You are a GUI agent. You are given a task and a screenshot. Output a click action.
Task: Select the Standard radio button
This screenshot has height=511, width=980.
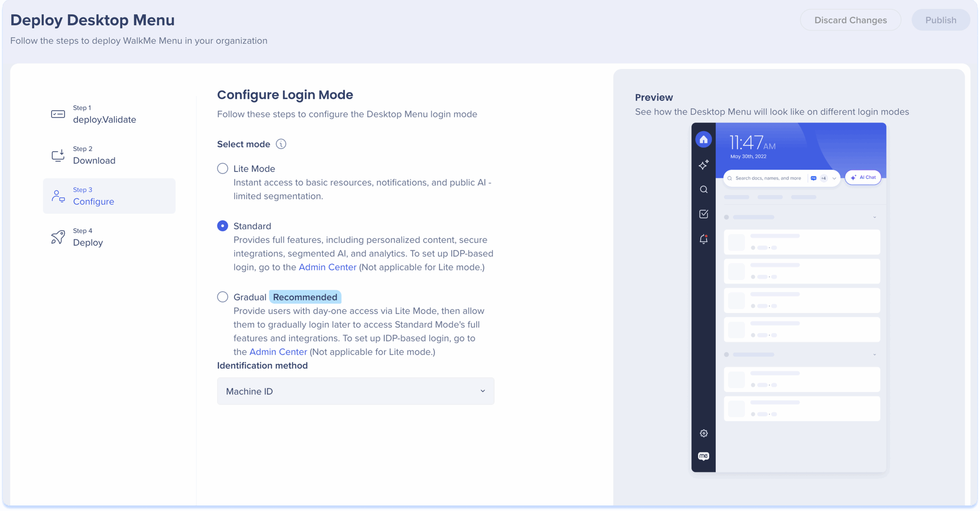(x=222, y=226)
